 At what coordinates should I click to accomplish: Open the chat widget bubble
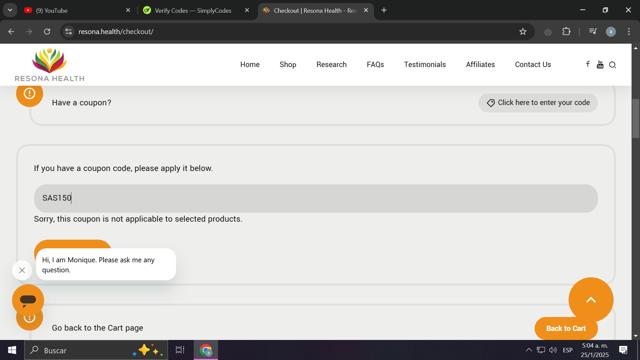coord(28,300)
